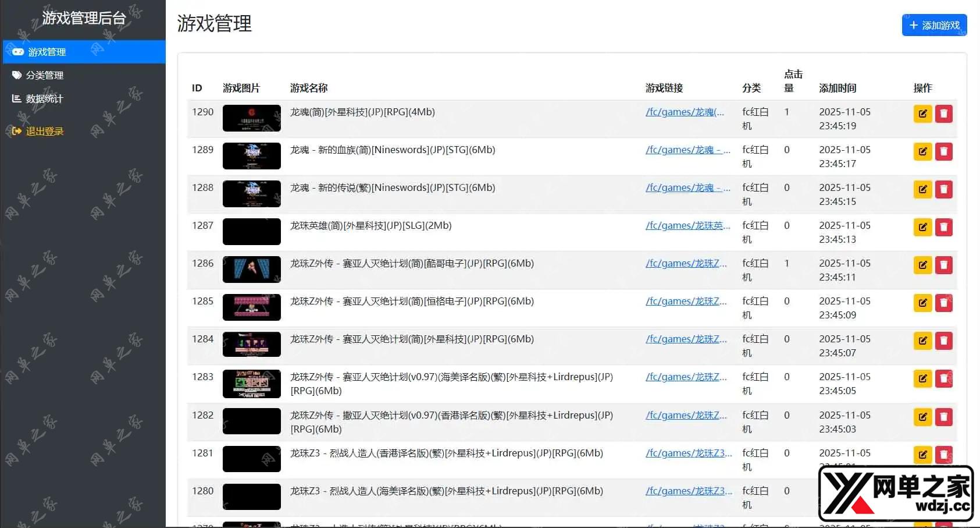Click 退出登录 to log out

tap(45, 131)
